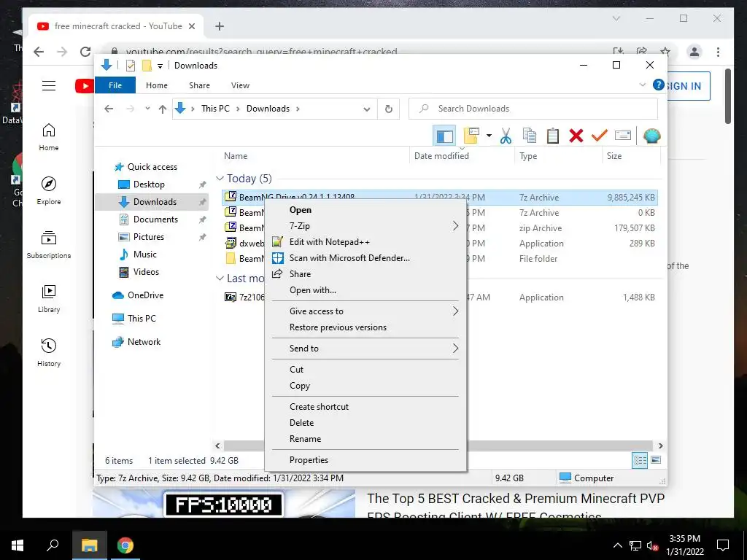Switch to large icons view in status bar
Viewport: 747px width, 560px height.
click(656, 460)
